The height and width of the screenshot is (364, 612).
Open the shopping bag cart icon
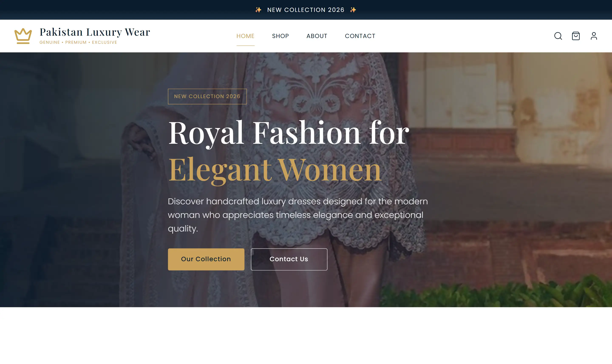(576, 36)
